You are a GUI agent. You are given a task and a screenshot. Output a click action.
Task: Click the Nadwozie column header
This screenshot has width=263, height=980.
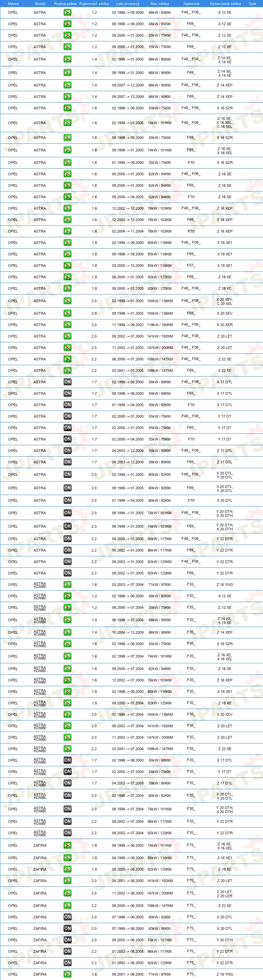point(191,4)
